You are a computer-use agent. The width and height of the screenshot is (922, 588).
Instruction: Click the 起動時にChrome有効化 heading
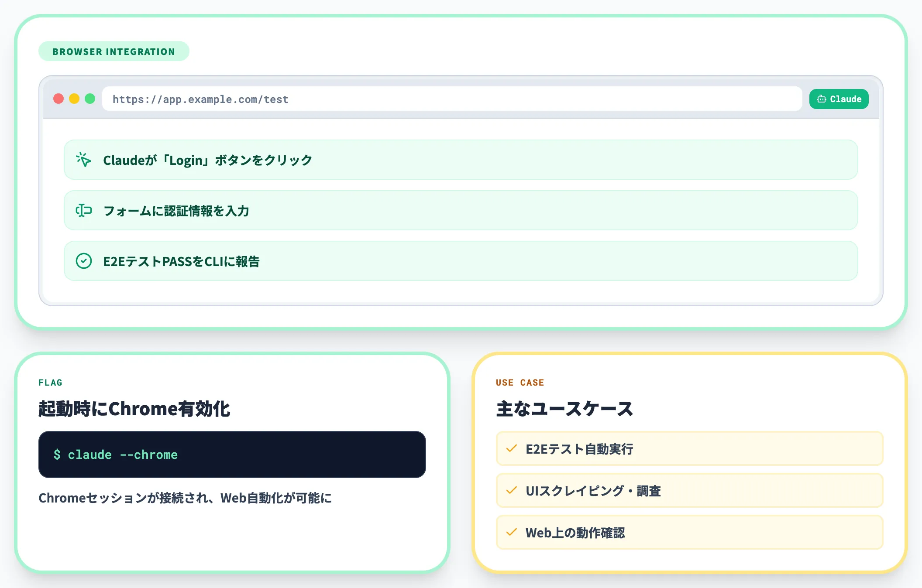click(x=134, y=409)
